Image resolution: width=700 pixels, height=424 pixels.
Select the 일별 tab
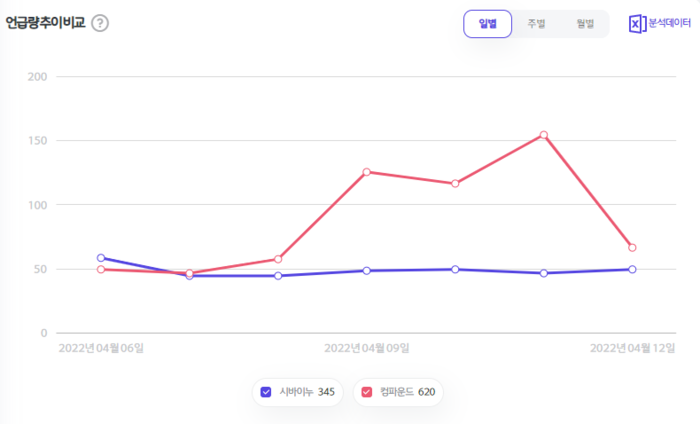tap(488, 23)
